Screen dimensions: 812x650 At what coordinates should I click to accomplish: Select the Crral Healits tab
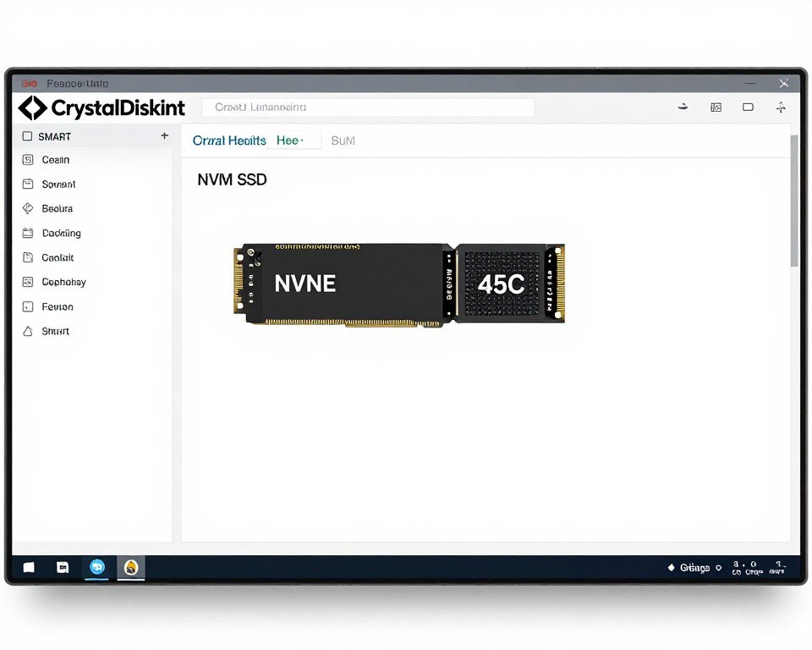[228, 140]
